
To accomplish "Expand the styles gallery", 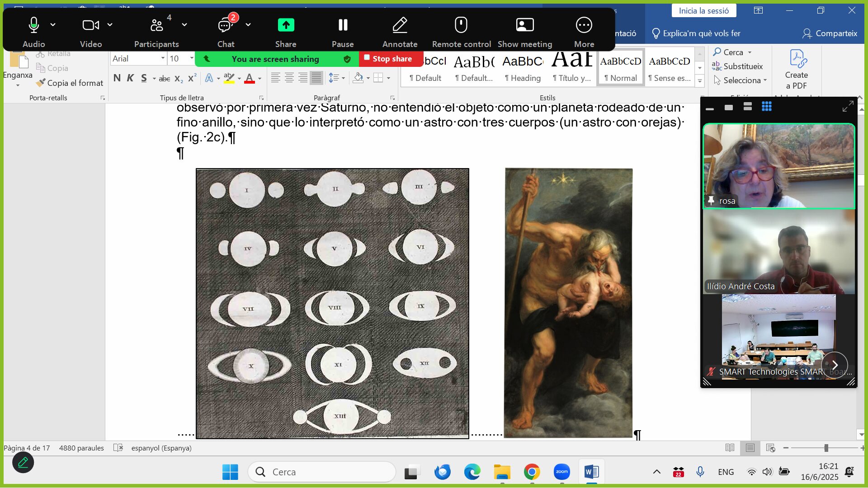I will [700, 81].
